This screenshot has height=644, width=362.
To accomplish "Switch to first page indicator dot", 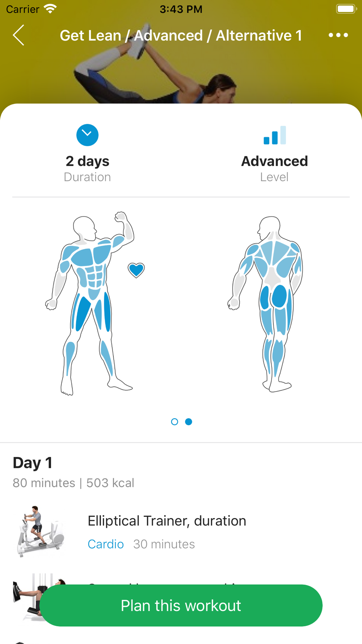I will point(174,422).
